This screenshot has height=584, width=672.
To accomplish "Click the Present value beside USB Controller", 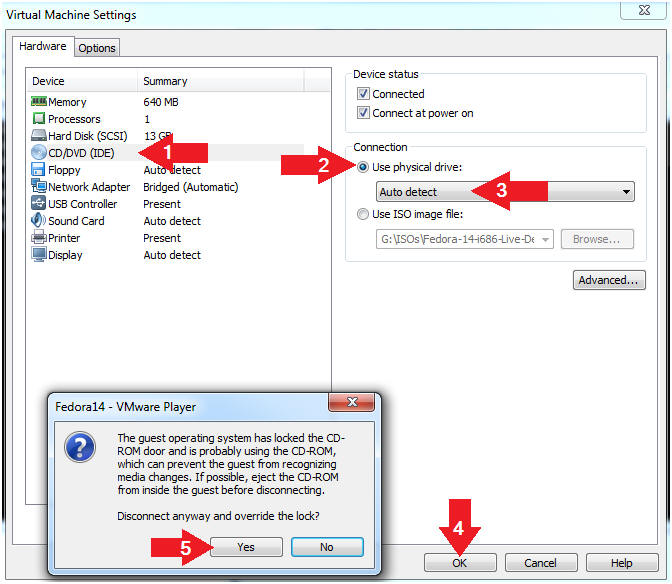I will pos(162,204).
